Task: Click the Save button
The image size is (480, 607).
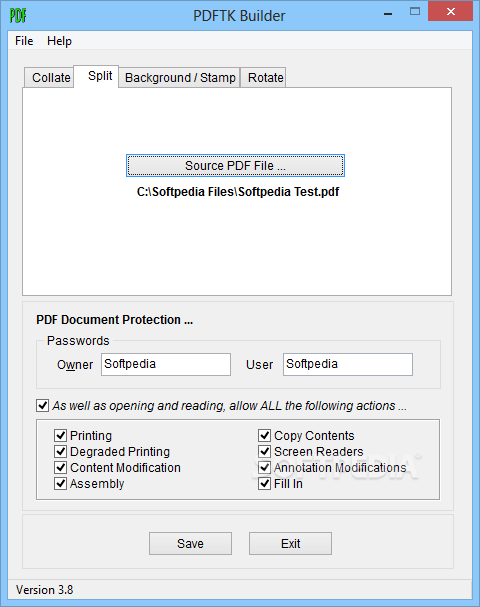Action: click(190, 544)
